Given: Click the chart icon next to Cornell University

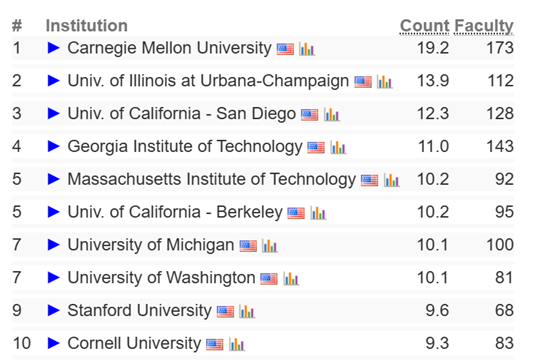Looking at the screenshot, I should coord(237,345).
